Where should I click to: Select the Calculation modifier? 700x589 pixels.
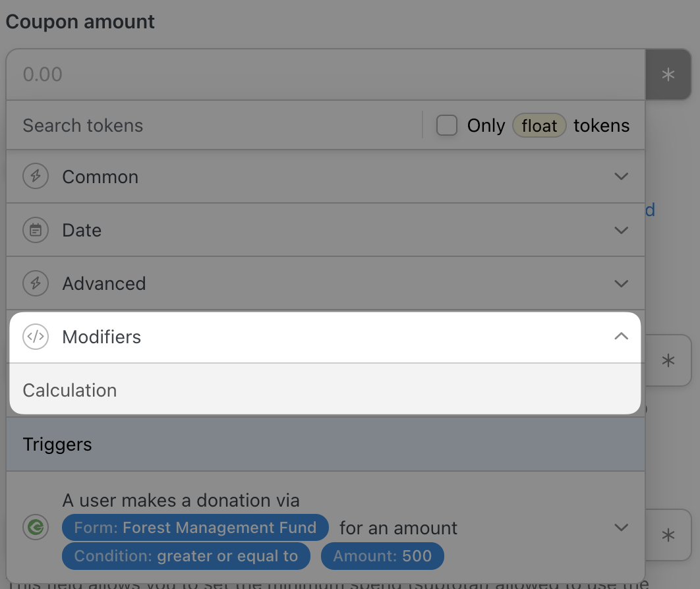pos(325,391)
